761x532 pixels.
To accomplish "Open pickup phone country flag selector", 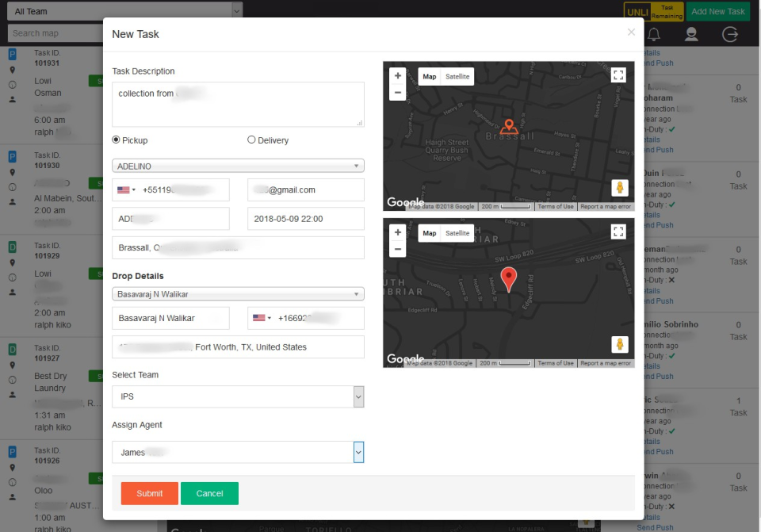I will tap(126, 189).
